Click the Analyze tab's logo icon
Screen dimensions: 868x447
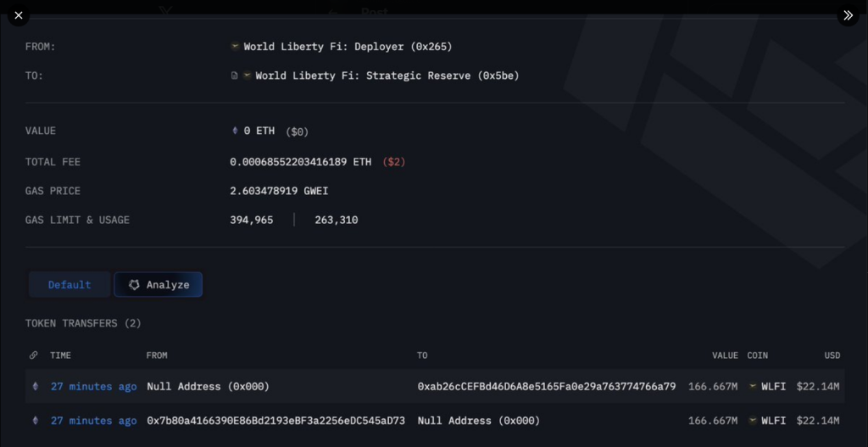134,285
